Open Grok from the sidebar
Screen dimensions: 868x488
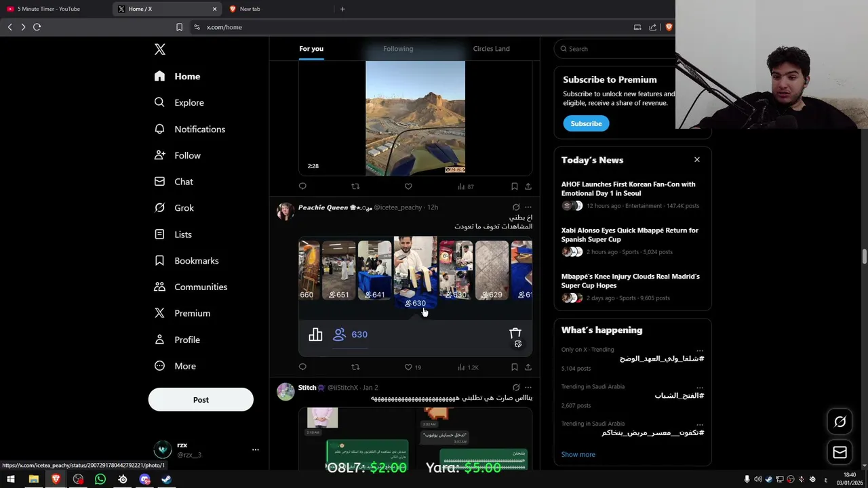174,208
